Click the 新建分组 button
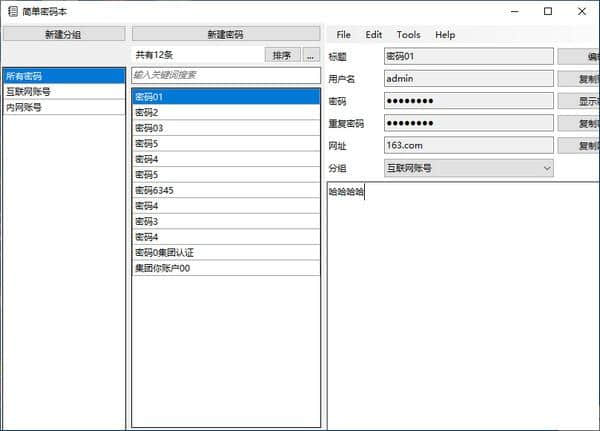This screenshot has height=431, width=600. [63, 34]
